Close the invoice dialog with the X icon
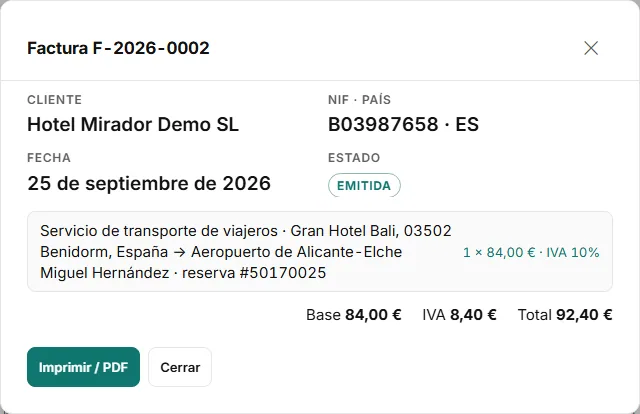The width and height of the screenshot is (640, 414). coord(591,48)
